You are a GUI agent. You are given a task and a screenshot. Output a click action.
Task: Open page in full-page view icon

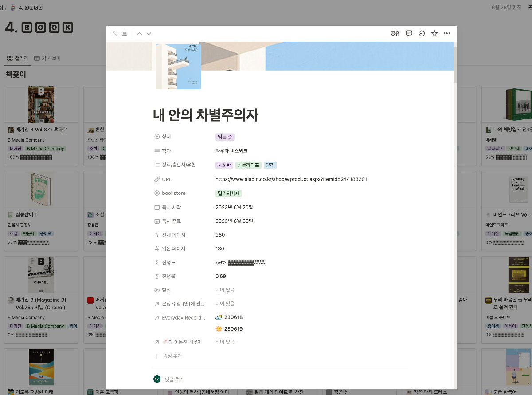[x=115, y=33]
